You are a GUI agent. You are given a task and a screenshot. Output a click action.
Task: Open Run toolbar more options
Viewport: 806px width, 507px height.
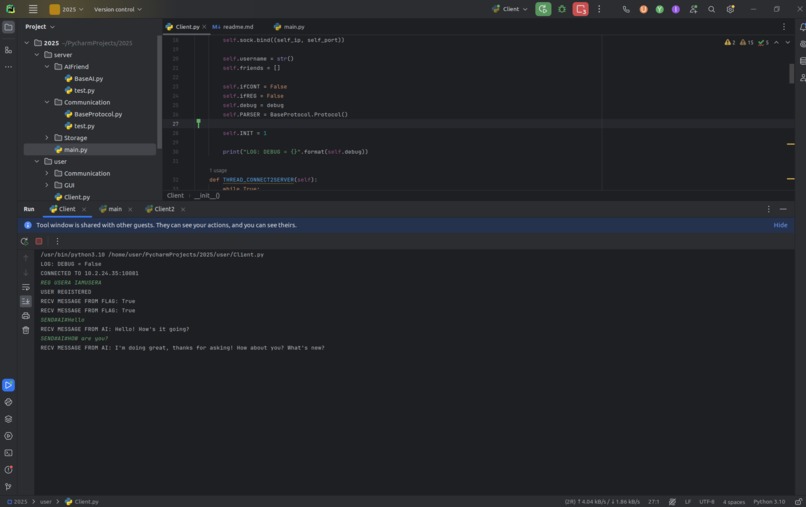click(57, 241)
